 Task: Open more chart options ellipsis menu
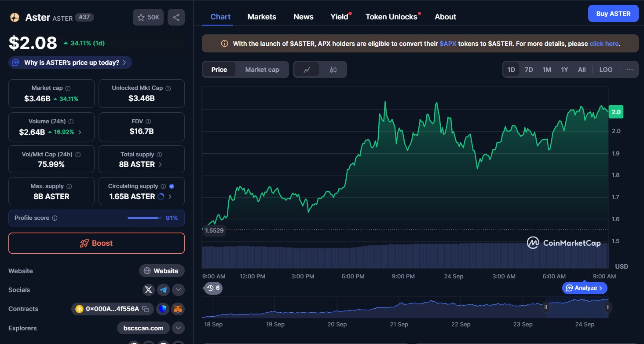click(x=629, y=70)
